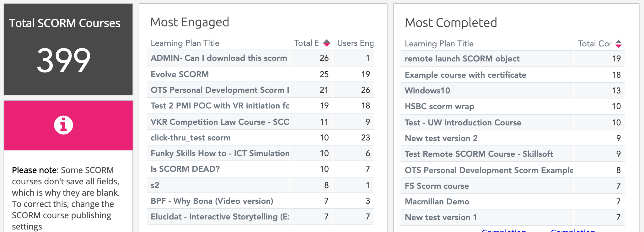Click Learning Plan Title header in Most Completed
The height and width of the screenshot is (232, 644).
[439, 44]
